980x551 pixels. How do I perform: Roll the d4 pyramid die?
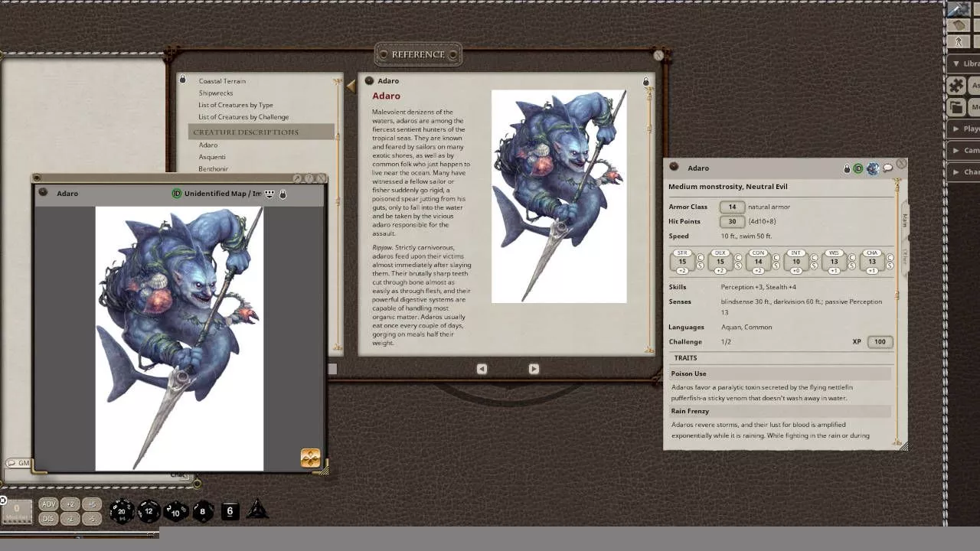[257, 510]
